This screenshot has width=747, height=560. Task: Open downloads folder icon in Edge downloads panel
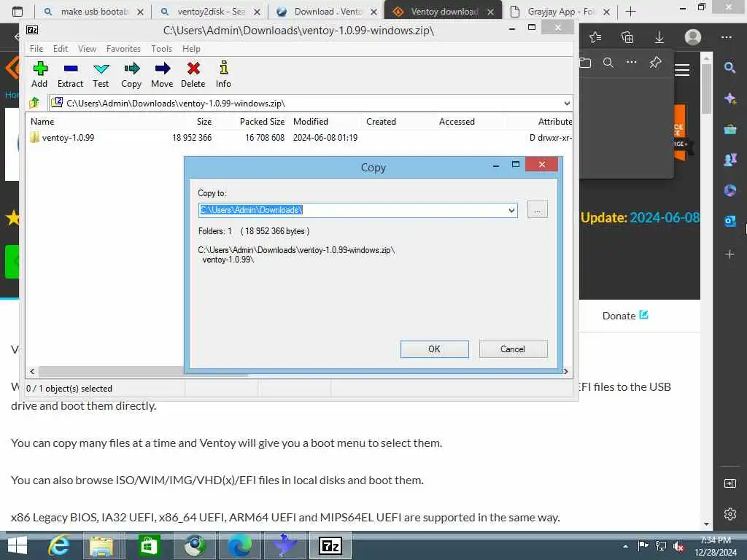click(586, 63)
